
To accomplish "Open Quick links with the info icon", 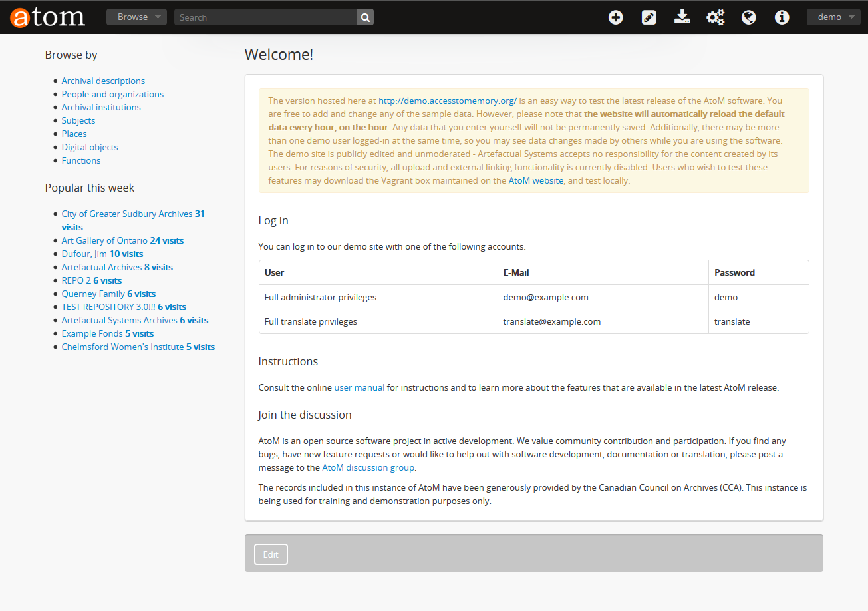I will [x=781, y=17].
